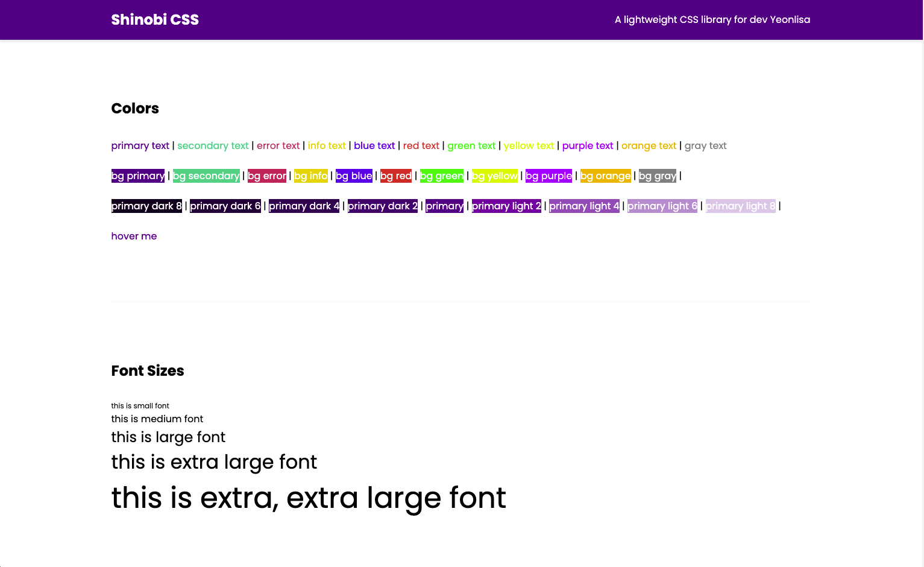Click the header tagline about dev Yeonlisa
Viewport: 924px width, 567px height.
tap(712, 19)
